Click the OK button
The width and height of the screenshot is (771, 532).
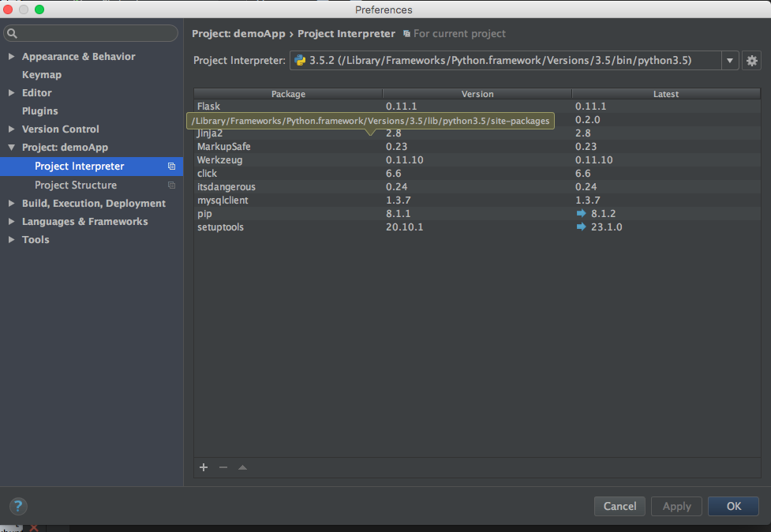734,506
